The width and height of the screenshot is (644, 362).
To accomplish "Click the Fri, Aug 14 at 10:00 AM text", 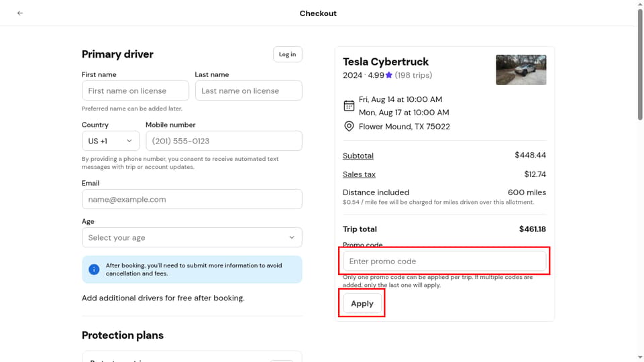I will [400, 99].
